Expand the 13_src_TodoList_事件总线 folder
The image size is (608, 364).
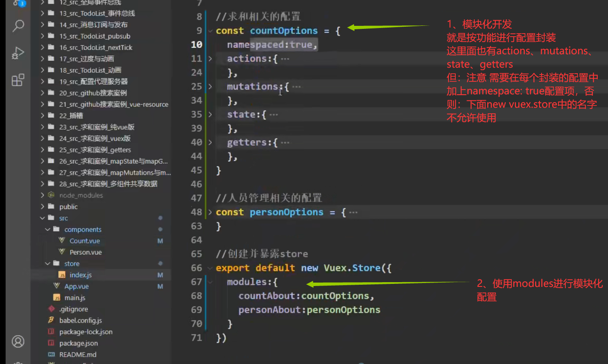(42, 13)
